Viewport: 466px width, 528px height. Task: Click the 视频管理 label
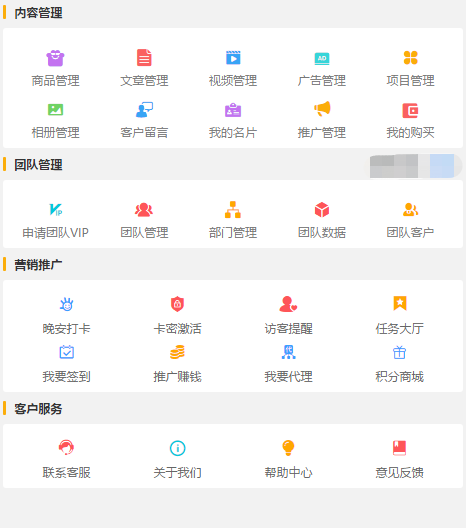coord(233,81)
